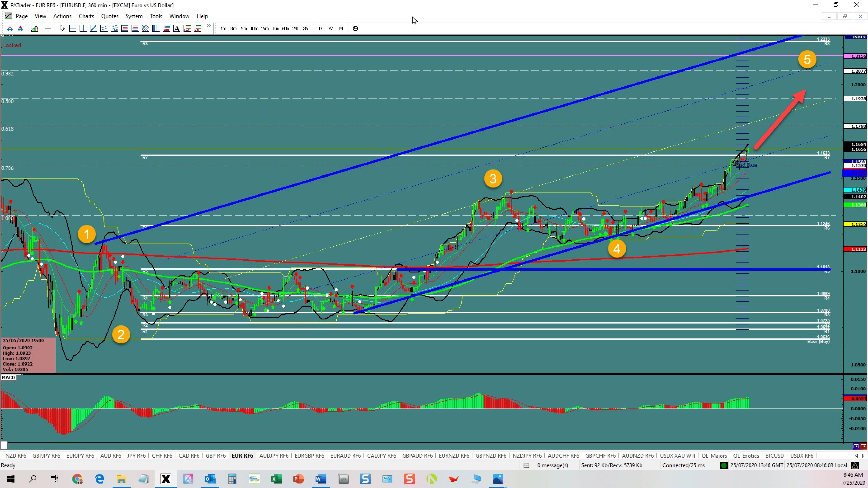
Task: Click the page tabs left arrow
Action: click(x=856, y=456)
